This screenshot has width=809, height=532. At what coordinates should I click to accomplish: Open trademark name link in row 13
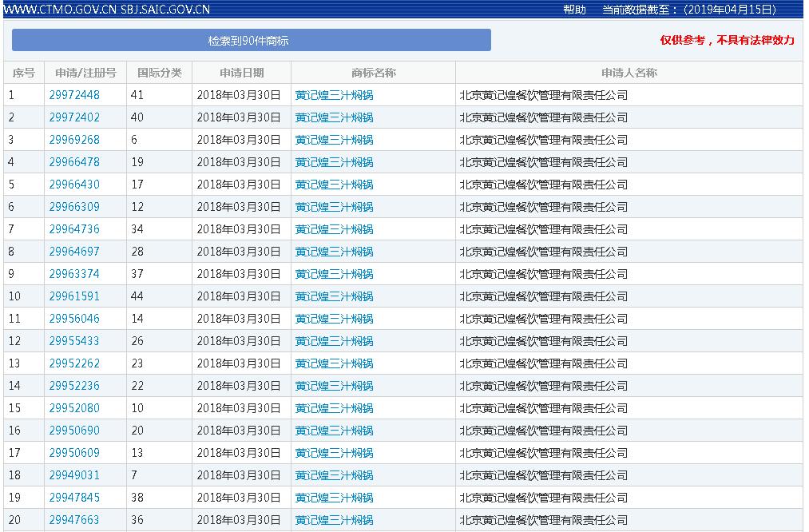click(x=334, y=363)
